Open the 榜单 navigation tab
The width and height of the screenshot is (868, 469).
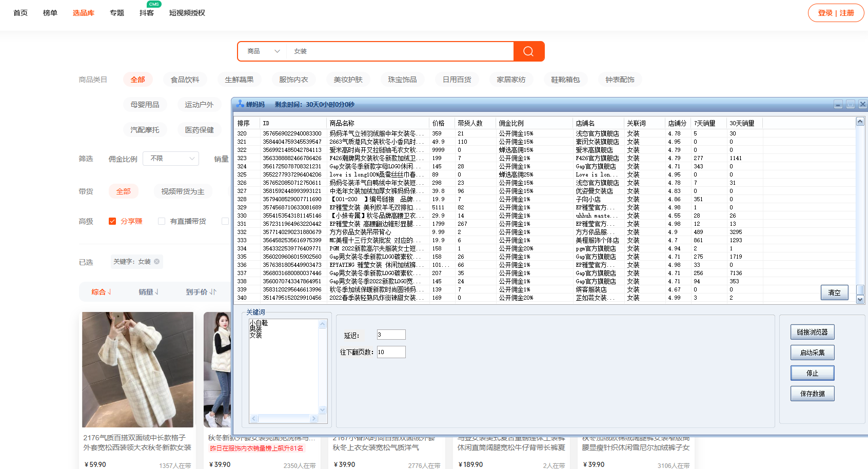coord(50,13)
